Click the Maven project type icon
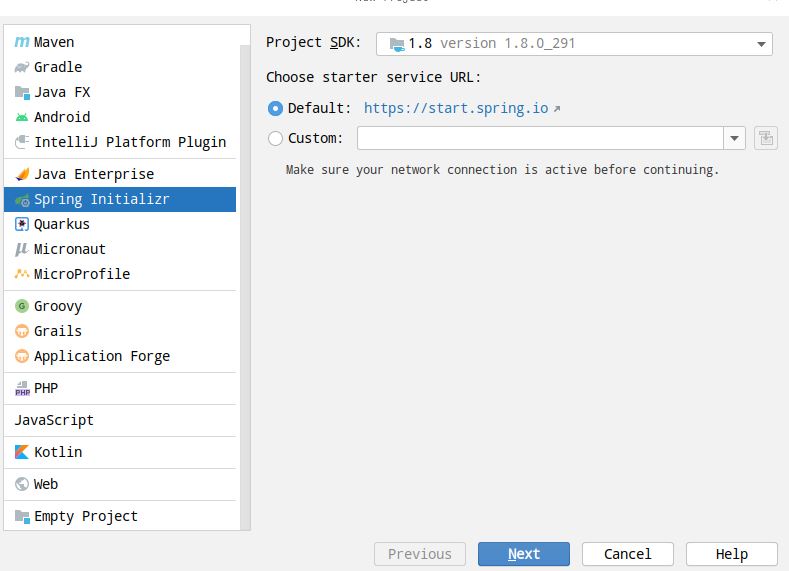Viewport: 789px width, 571px height. pyautogui.click(x=22, y=42)
